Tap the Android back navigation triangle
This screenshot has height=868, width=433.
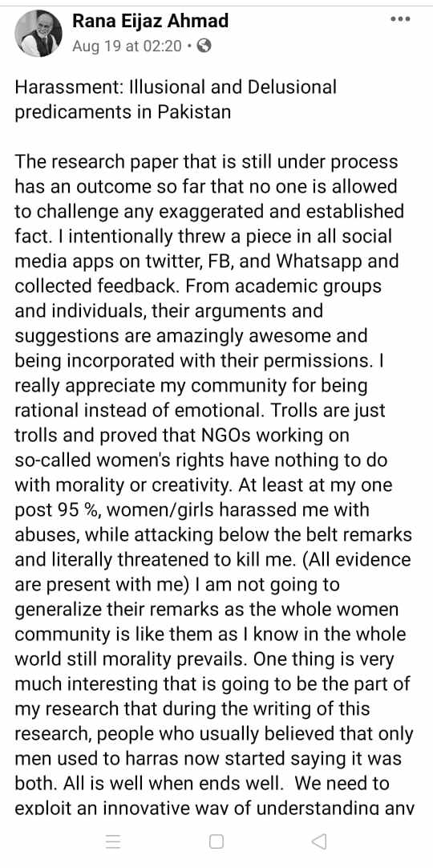318,842
